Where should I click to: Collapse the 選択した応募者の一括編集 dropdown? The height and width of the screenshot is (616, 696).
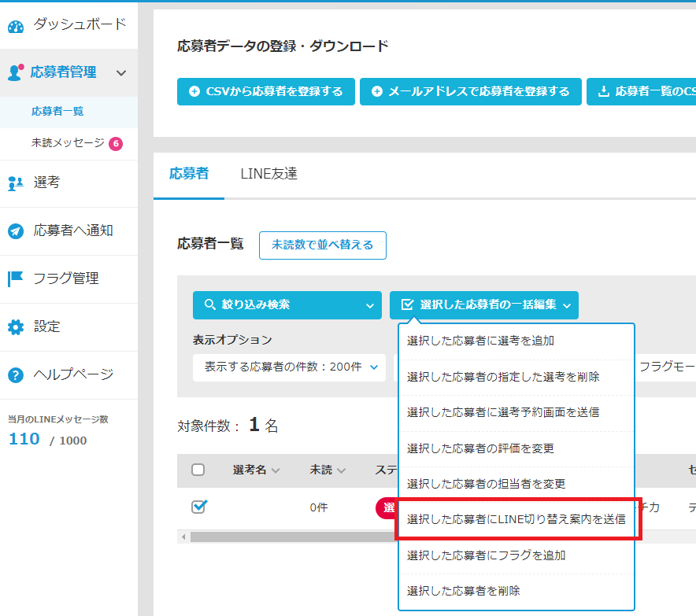point(483,305)
